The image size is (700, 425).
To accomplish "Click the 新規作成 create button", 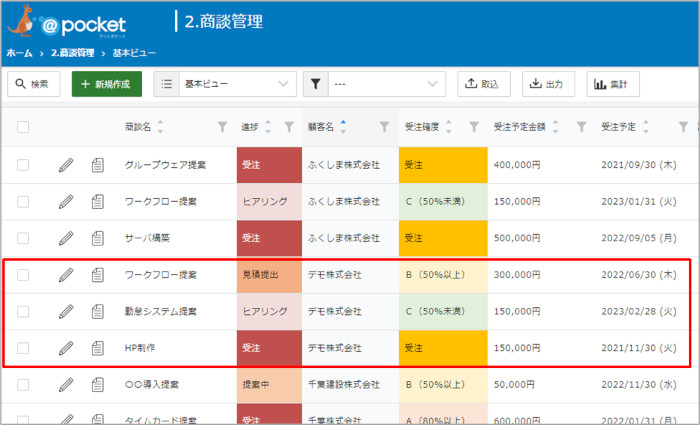I will [107, 84].
